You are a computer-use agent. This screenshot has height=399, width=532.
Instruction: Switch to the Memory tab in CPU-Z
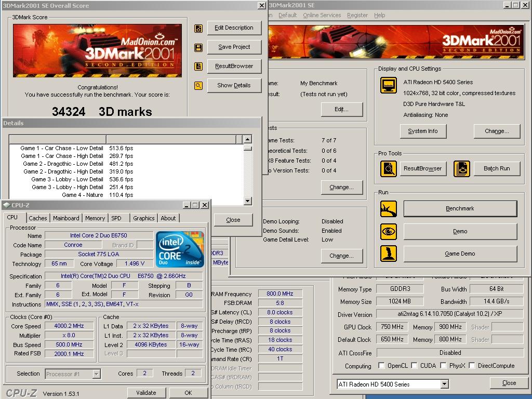(x=95, y=218)
